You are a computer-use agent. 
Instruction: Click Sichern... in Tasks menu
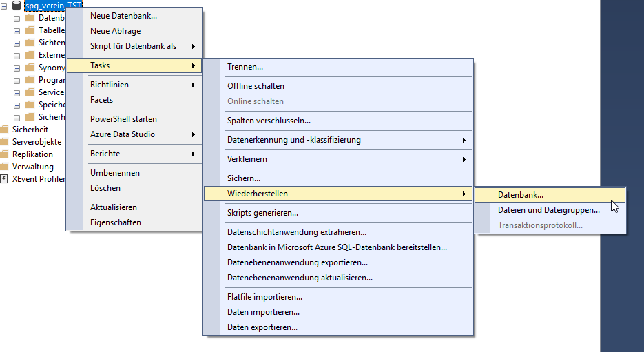243,178
